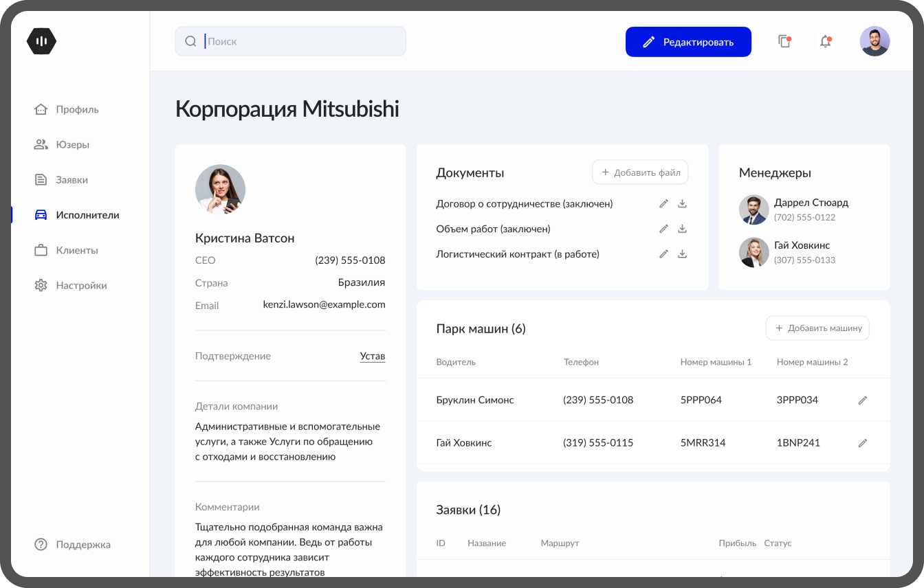
Task: Open the copy documents icon in header
Action: pos(784,41)
